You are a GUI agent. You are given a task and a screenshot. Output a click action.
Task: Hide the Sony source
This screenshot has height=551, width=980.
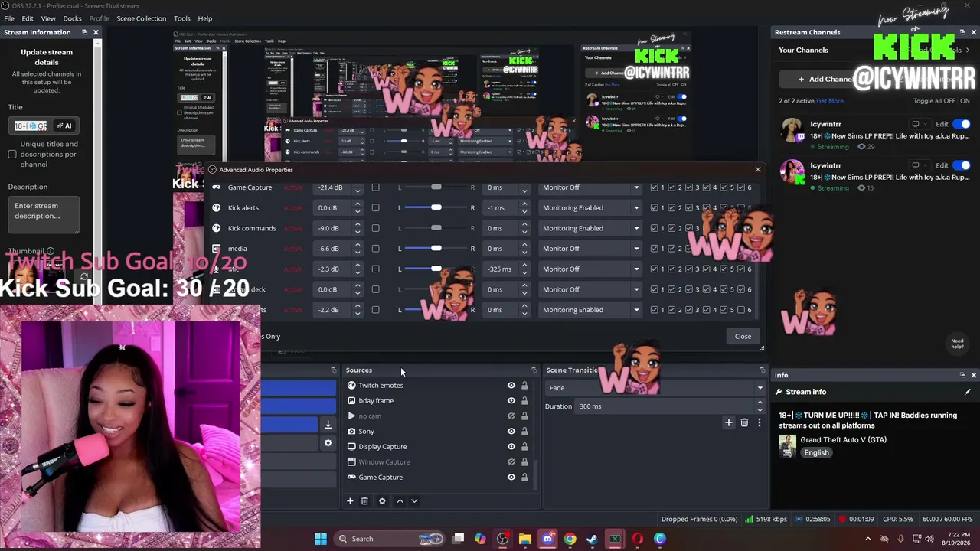click(x=511, y=432)
